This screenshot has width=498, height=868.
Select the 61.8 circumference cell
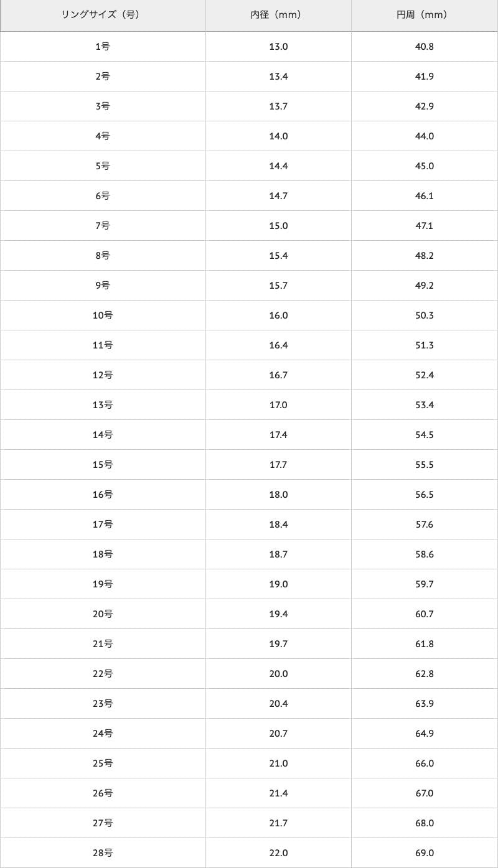click(x=424, y=644)
